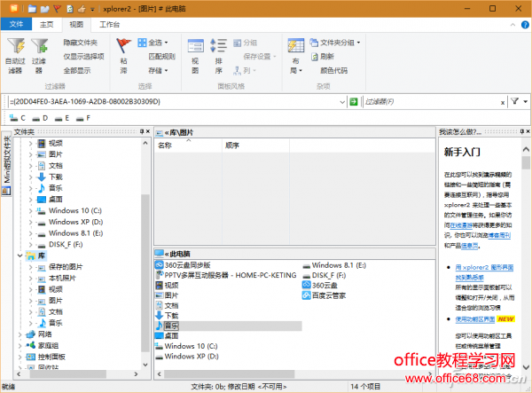Switch to the 工作台 ribbon tab
This screenshot has height=393, width=532.
coord(109,25)
